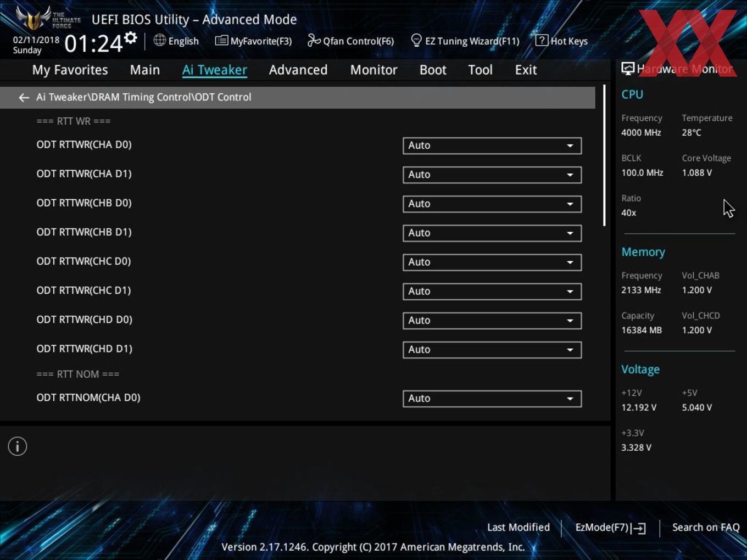
Task: Expand ODT RTTWR(CHB D1) dropdown
Action: coord(492,233)
